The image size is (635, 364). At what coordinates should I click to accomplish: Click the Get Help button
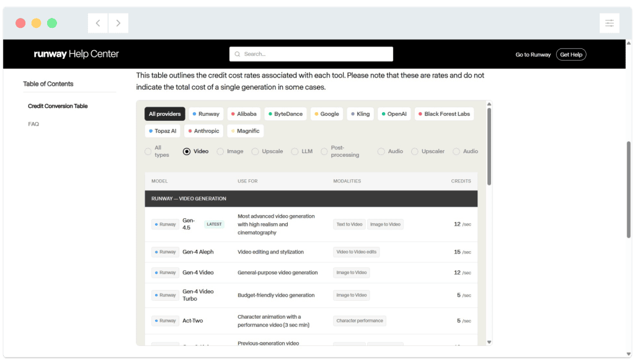point(571,55)
